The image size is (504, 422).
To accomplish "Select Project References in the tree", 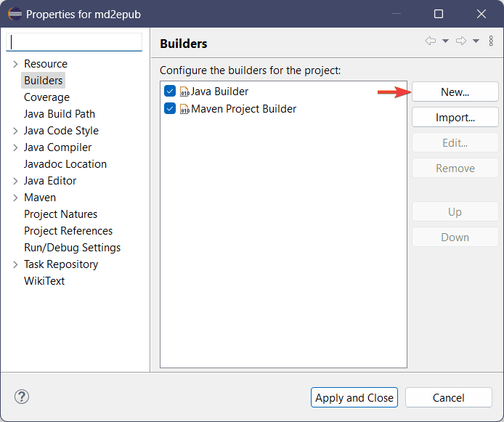I will coord(68,231).
